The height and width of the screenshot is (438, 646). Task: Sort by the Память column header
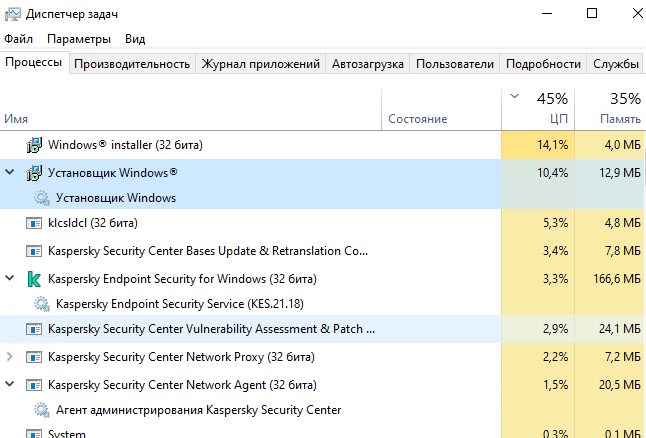(610, 110)
